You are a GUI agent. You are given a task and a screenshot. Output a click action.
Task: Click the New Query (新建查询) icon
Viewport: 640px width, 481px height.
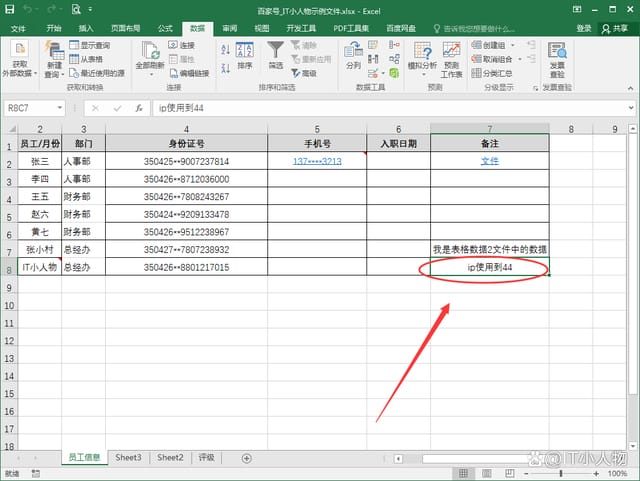(x=53, y=53)
